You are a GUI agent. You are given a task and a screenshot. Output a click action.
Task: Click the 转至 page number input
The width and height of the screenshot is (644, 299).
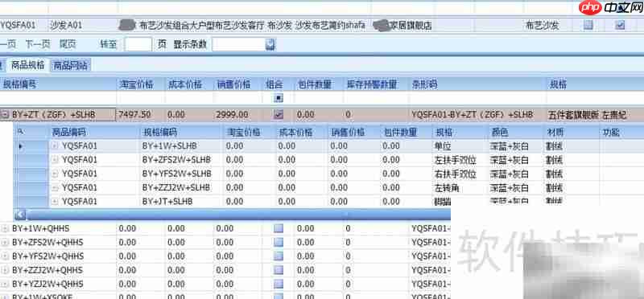[x=138, y=44]
